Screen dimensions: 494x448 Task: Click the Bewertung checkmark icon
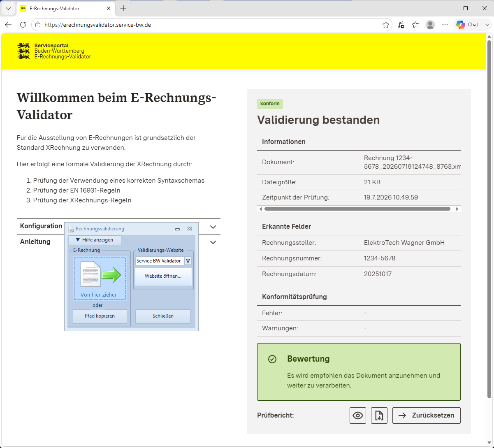pyautogui.click(x=272, y=359)
